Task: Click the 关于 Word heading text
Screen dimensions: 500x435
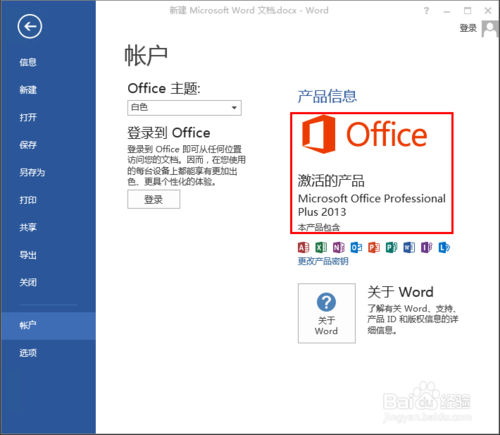Action: pyautogui.click(x=400, y=292)
